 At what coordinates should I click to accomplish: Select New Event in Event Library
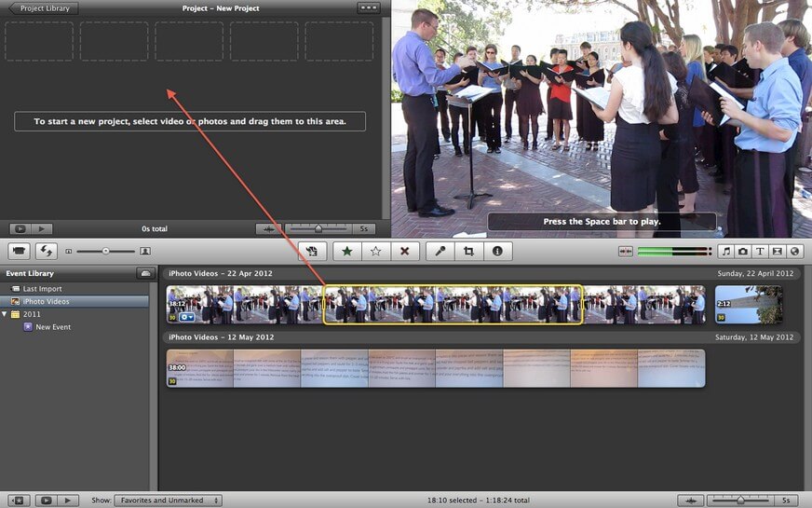[x=75, y=327]
